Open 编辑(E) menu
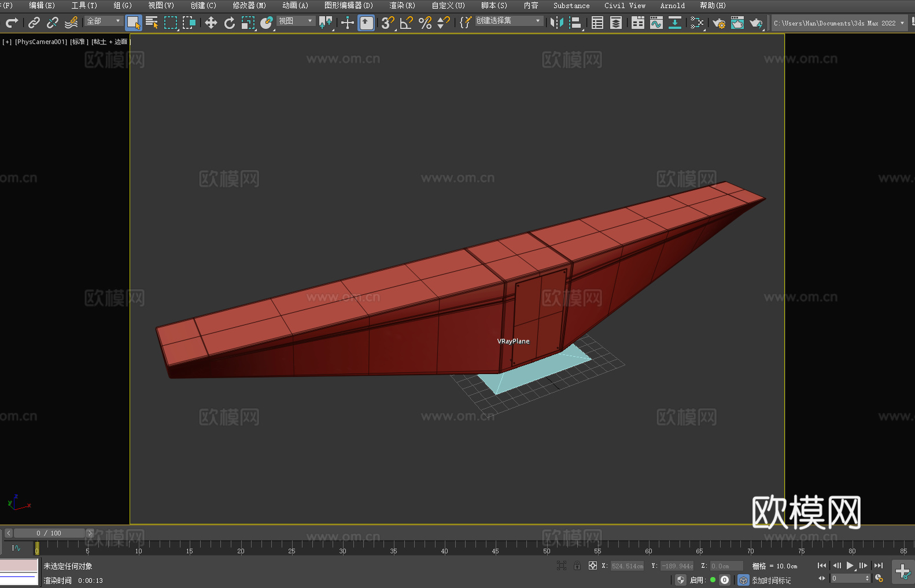This screenshot has width=915, height=588. 42,5
